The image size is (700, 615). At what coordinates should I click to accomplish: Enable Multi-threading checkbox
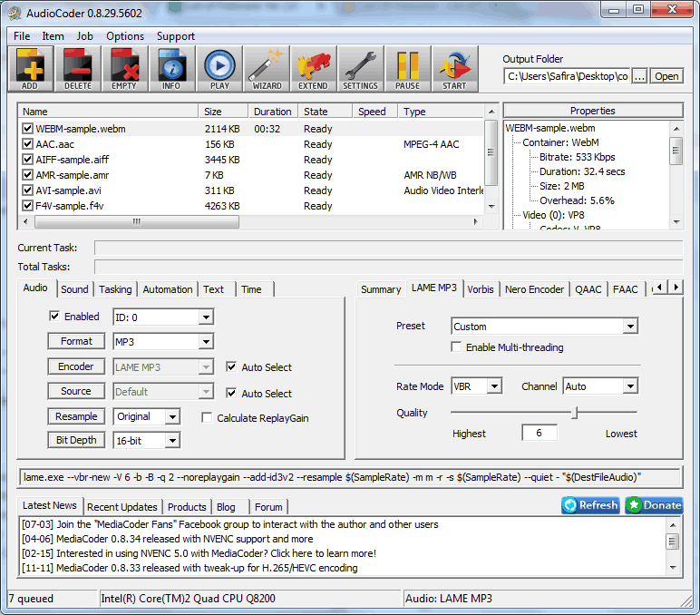(456, 347)
